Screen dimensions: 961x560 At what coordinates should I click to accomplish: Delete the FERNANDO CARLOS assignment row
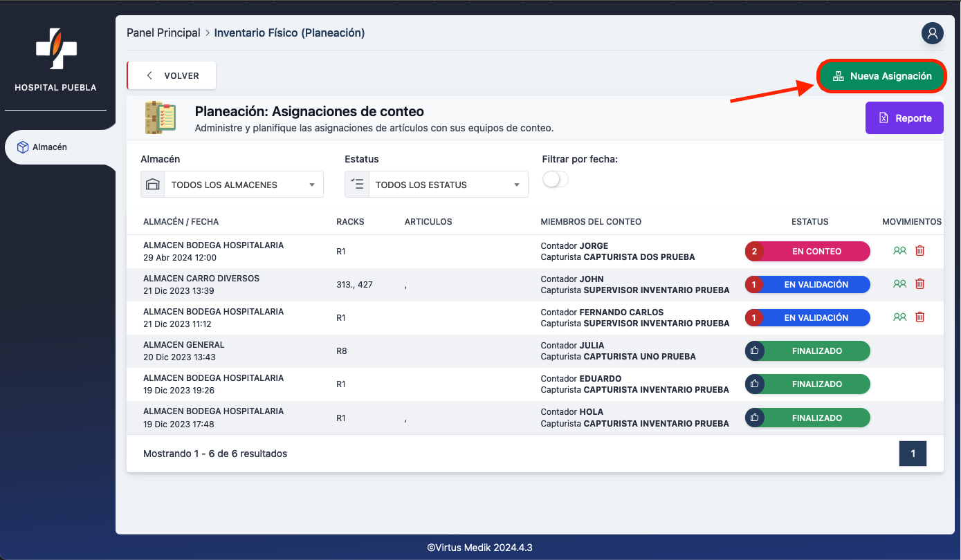(x=919, y=317)
